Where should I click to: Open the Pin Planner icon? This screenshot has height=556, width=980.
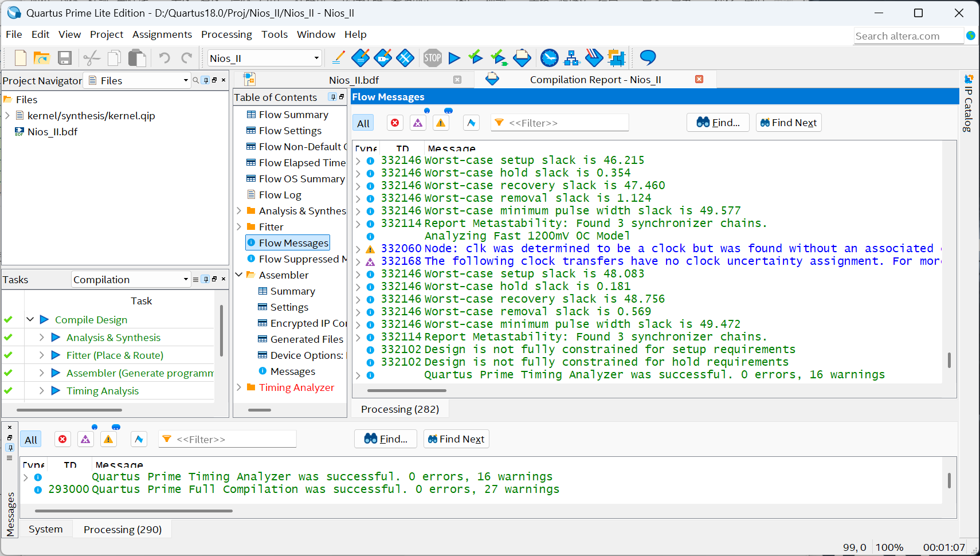pos(383,57)
